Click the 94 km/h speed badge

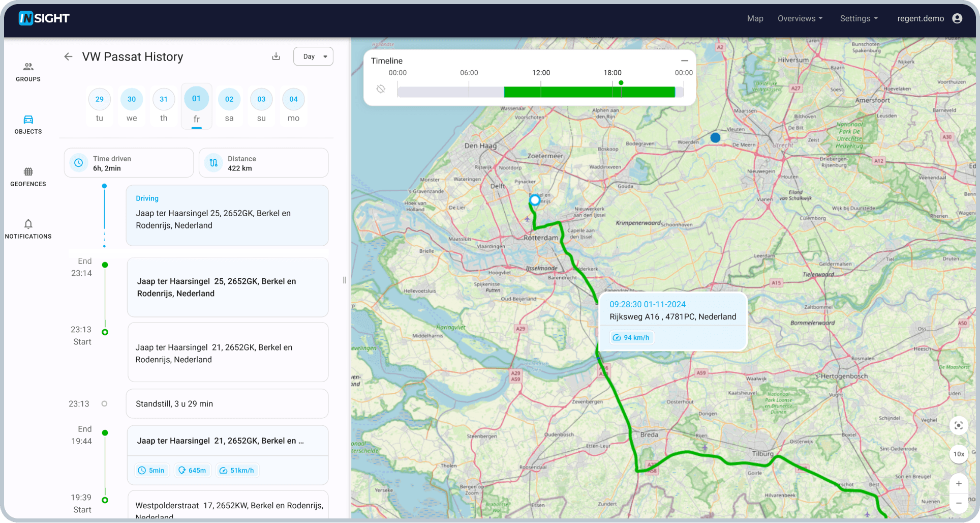[632, 337]
